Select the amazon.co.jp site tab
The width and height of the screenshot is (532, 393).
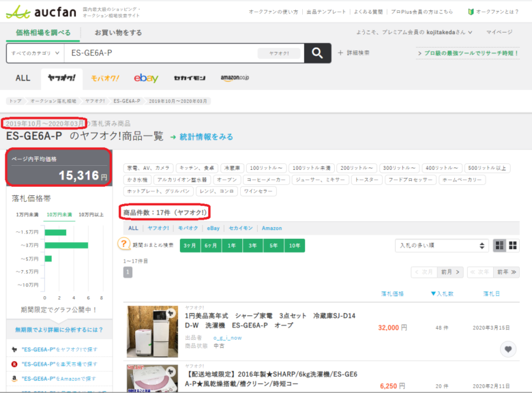point(235,78)
